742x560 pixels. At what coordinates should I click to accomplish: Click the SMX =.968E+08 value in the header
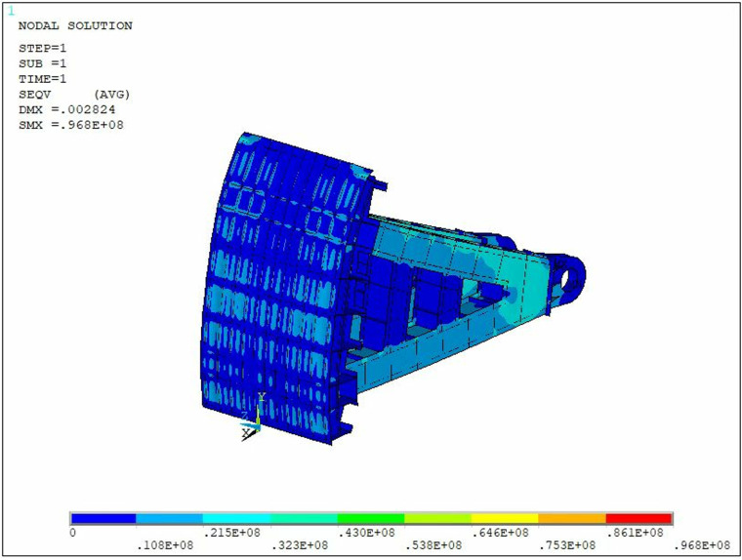[x=71, y=125]
